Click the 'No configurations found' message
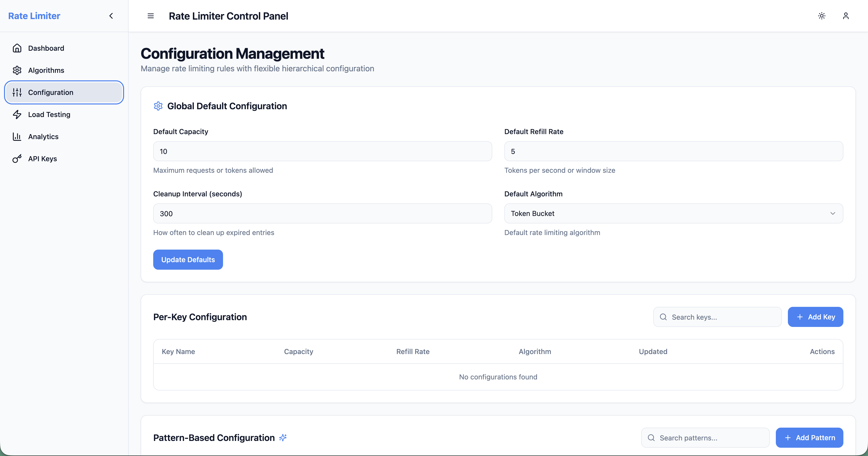The height and width of the screenshot is (456, 868). (x=498, y=377)
